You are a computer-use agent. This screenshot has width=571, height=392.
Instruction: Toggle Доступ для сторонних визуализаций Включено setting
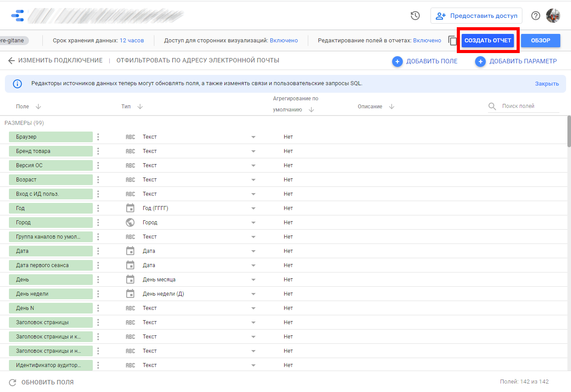coord(284,41)
